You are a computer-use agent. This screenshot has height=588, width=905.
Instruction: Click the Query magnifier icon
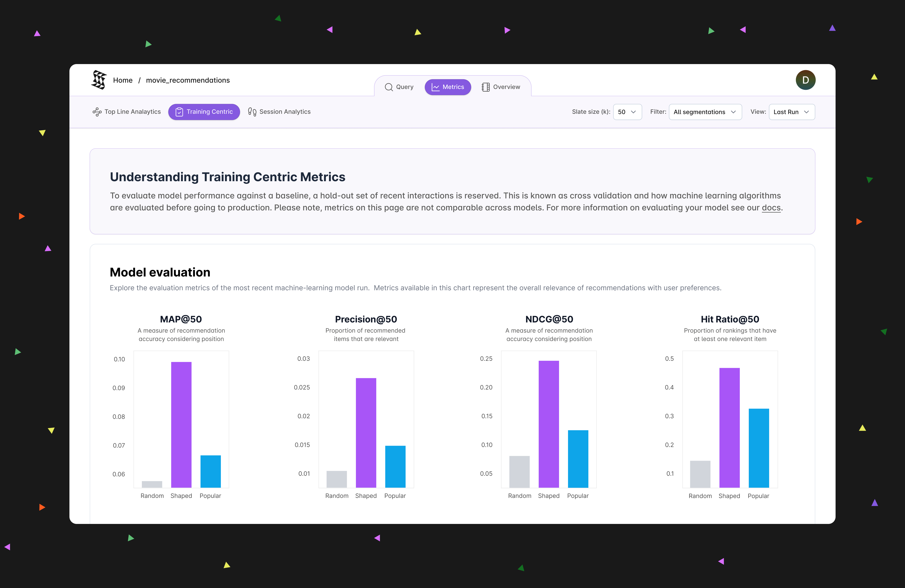(388, 87)
